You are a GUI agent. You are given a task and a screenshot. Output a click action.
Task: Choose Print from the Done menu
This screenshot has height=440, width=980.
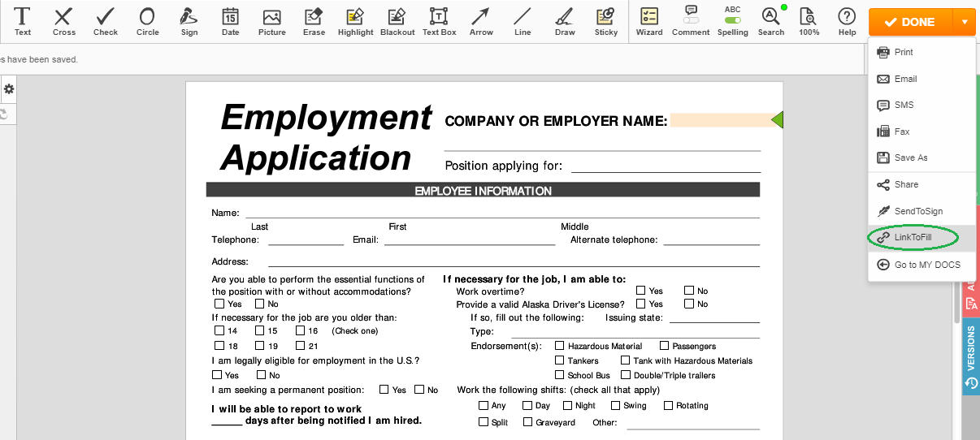tap(921, 52)
